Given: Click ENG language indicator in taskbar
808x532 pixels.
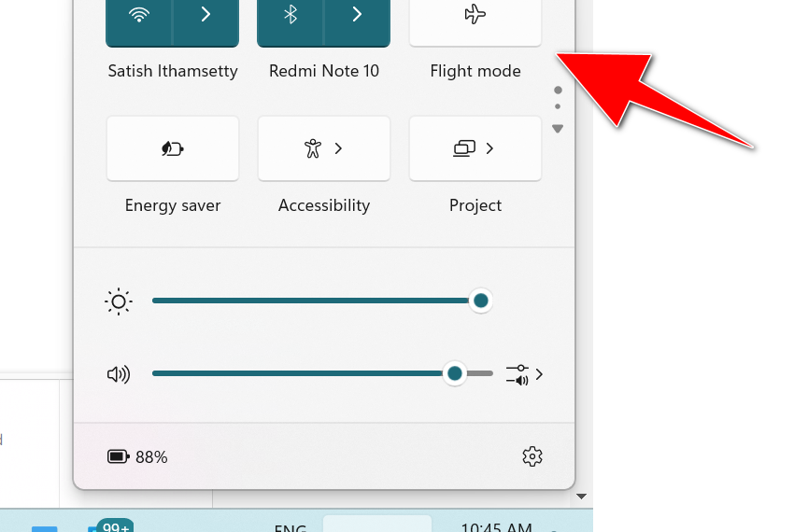Looking at the screenshot, I should tap(291, 527).
